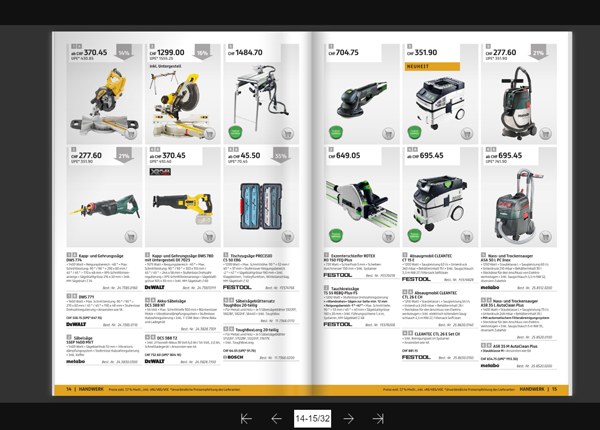Click the price CHF 351.90
Viewport: 600px width, 430px height.
coord(422,52)
